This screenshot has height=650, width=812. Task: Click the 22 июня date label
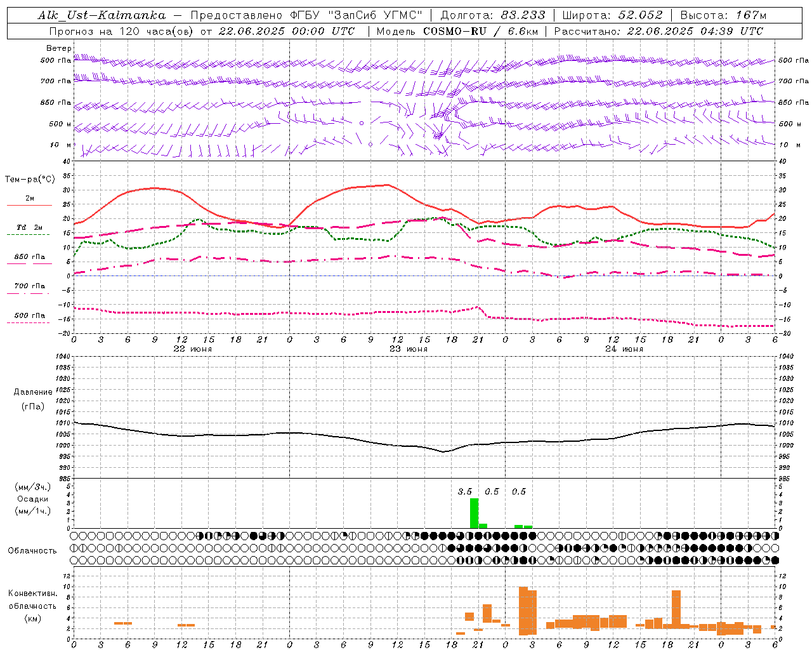[x=192, y=348]
